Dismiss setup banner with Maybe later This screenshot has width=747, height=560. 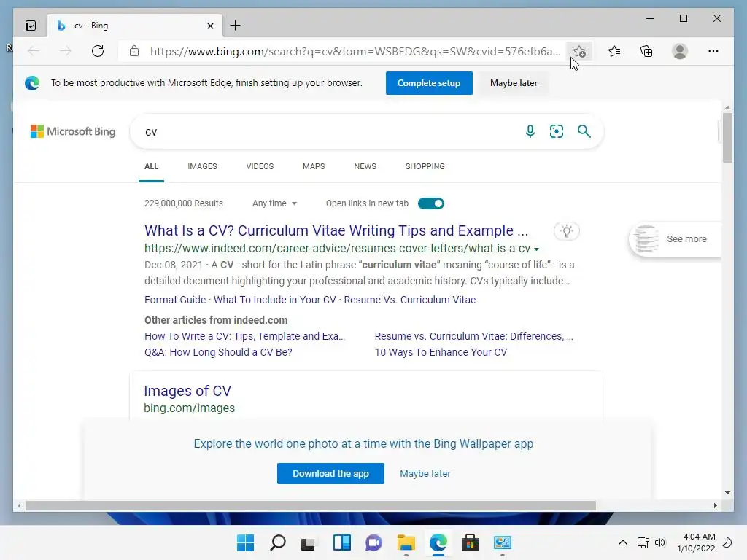[x=514, y=83]
